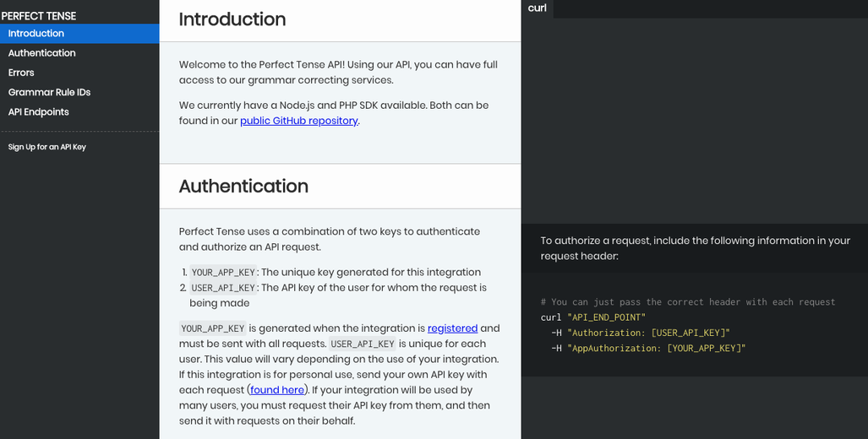Click the YOUR_APP_KEY code in list

223,272
